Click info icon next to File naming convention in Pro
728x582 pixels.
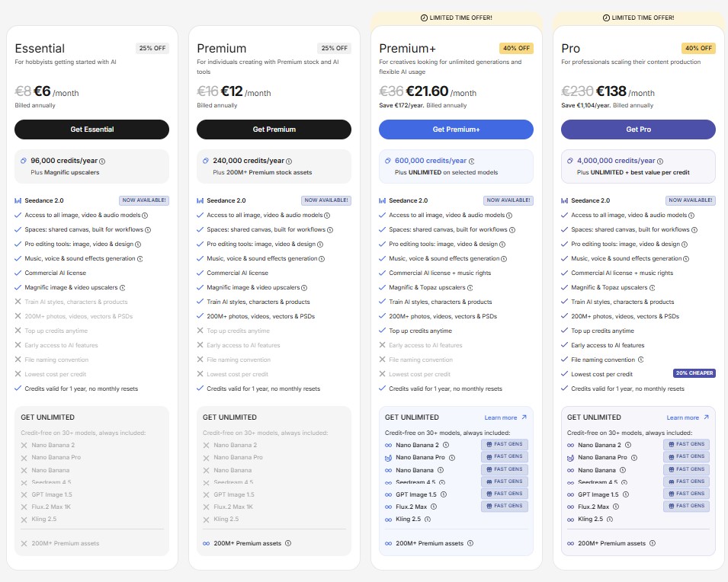pos(641,360)
